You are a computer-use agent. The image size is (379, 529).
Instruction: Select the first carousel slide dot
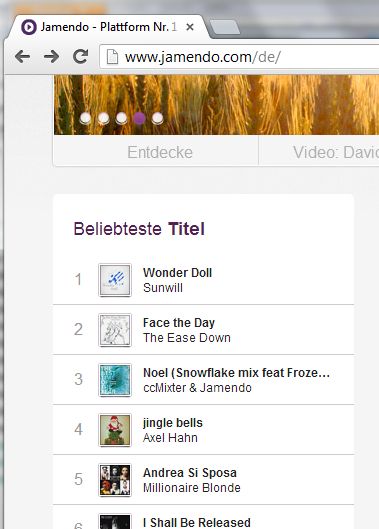pyautogui.click(x=85, y=118)
